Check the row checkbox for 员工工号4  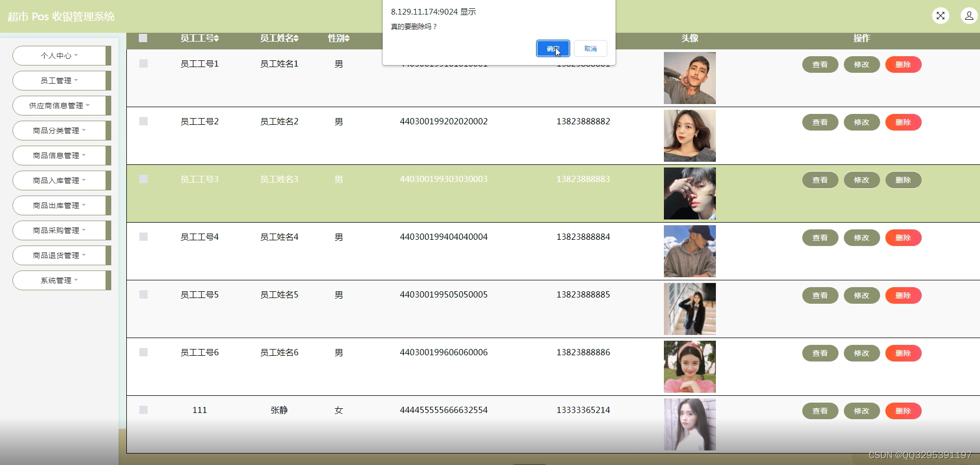point(143,237)
